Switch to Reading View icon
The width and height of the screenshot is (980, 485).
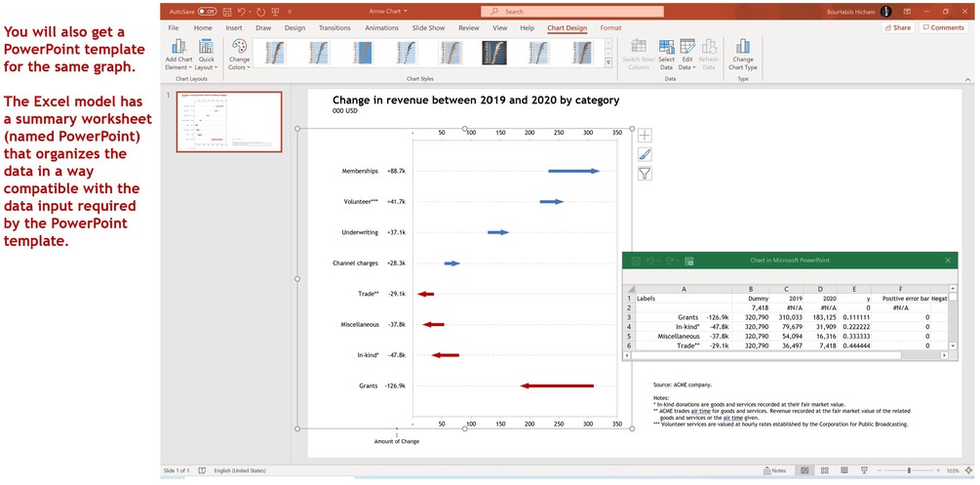click(843, 470)
